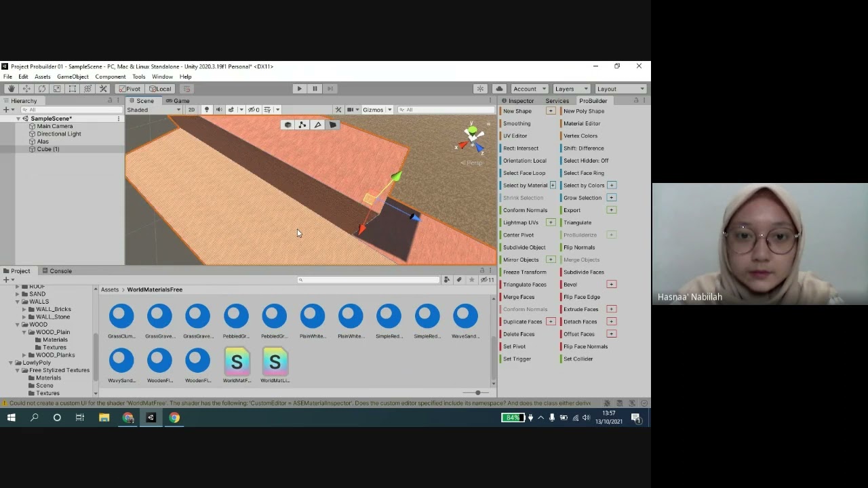The width and height of the screenshot is (868, 488).
Task: Open the Layout dropdown
Action: point(620,89)
